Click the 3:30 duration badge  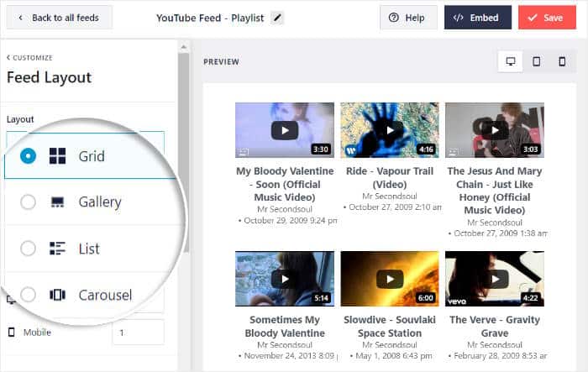321,149
